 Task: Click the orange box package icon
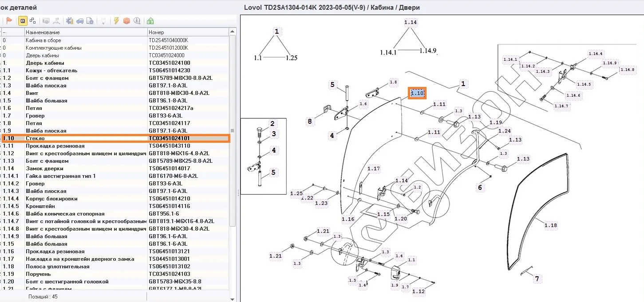click(x=126, y=21)
